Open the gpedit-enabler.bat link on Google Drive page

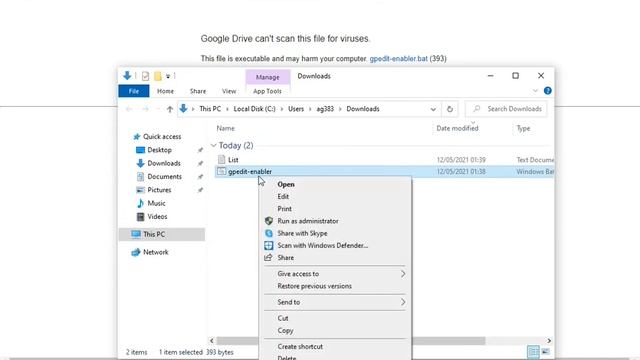point(398,59)
